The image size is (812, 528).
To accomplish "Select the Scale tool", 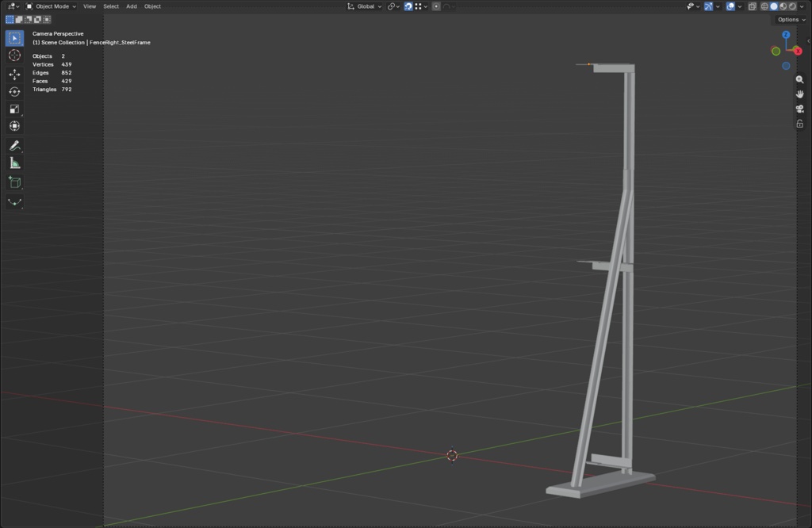I will (14, 109).
